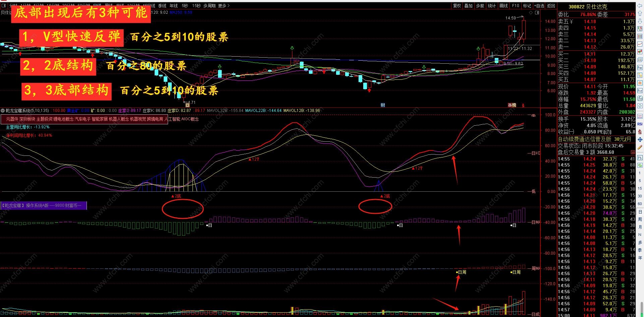Switch to quarterly 季 period in sidebar
644x317 pixels.
(x=640, y=250)
